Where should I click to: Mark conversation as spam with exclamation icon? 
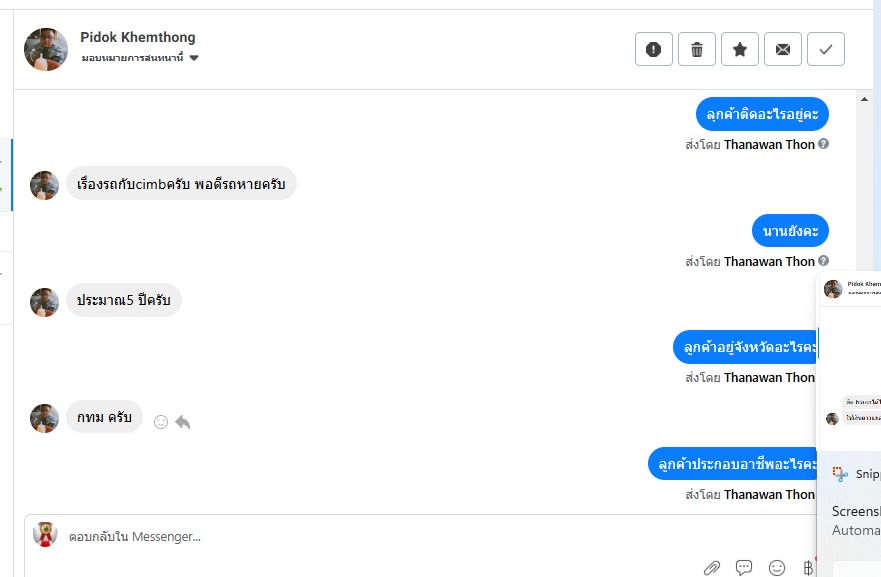tap(653, 49)
